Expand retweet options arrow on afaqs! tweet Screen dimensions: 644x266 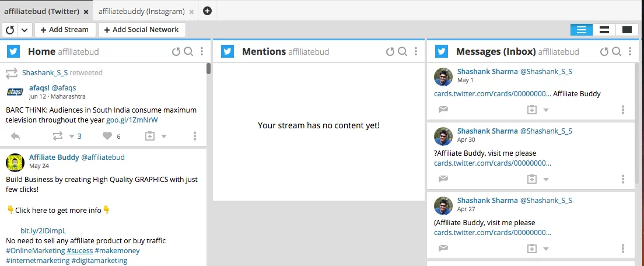pyautogui.click(x=72, y=136)
